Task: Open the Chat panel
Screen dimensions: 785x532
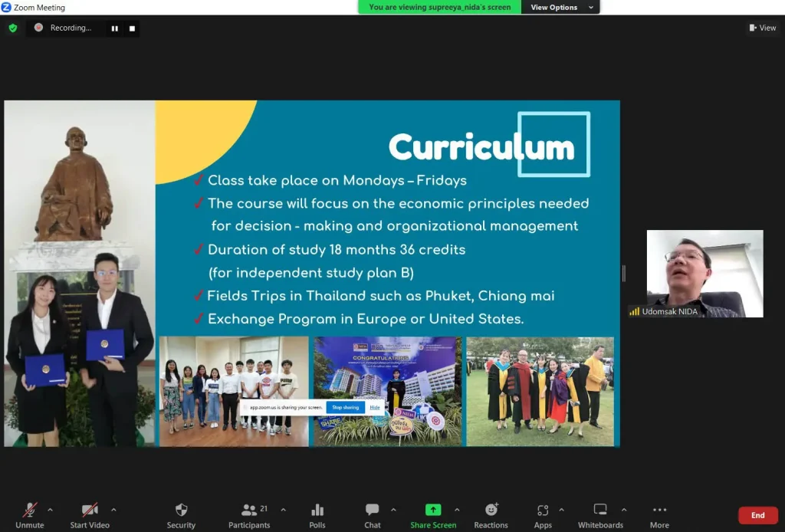Action: click(373, 511)
